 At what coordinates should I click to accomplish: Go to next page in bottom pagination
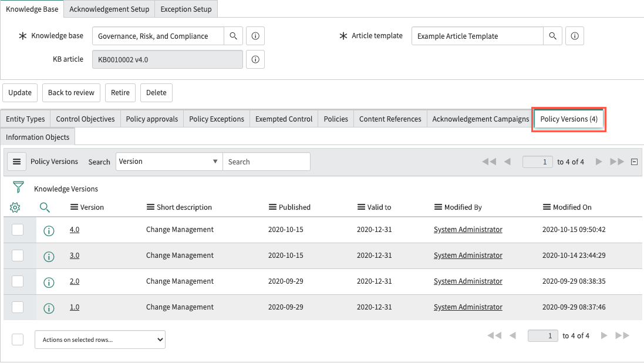point(604,335)
